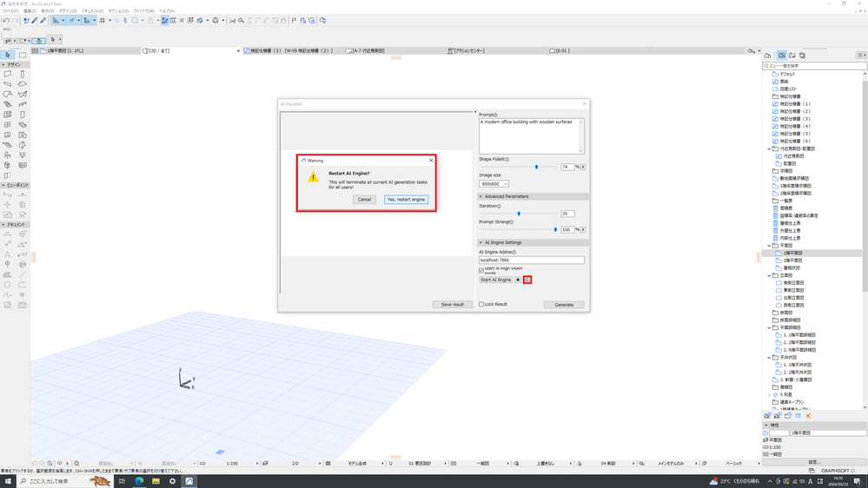Switch the Navigator to View Map
Viewport: 868px width, 488px height.
(x=782, y=56)
